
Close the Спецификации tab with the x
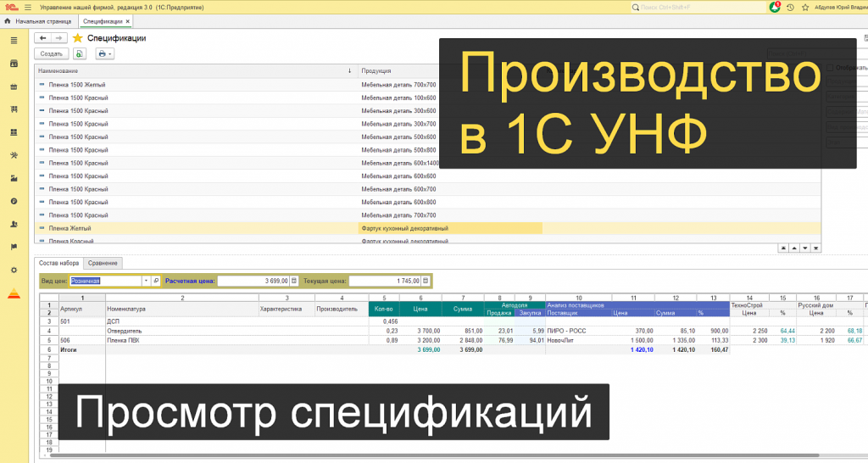(x=128, y=21)
